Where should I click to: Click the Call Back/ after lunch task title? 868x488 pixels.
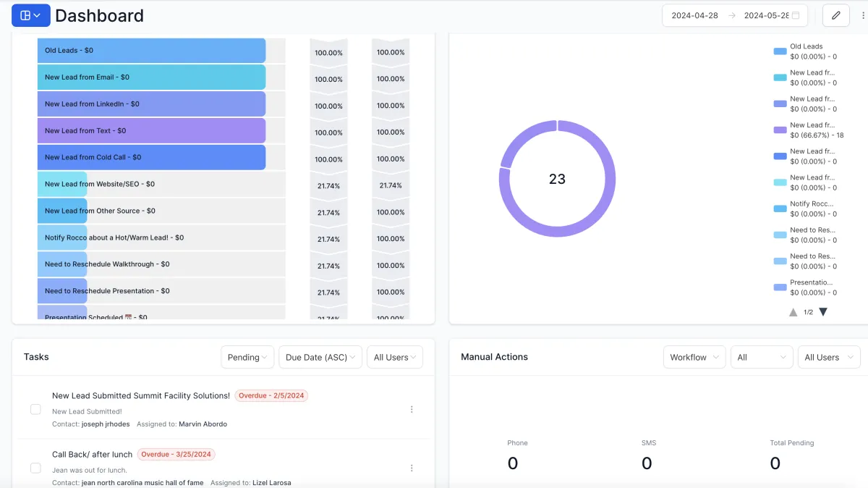(x=92, y=455)
